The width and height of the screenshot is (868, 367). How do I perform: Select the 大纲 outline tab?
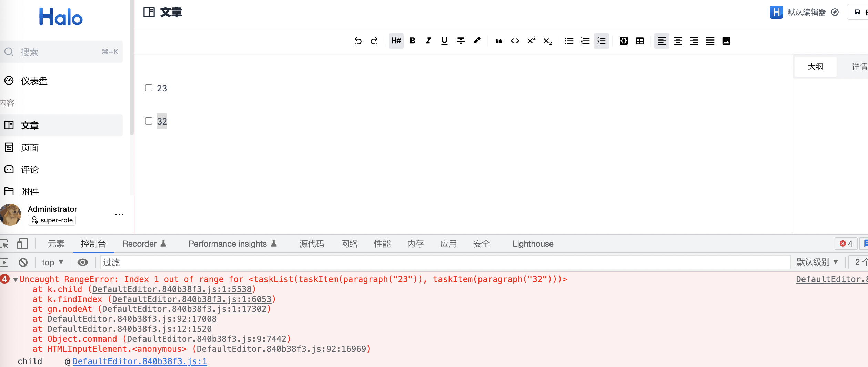[x=815, y=67]
